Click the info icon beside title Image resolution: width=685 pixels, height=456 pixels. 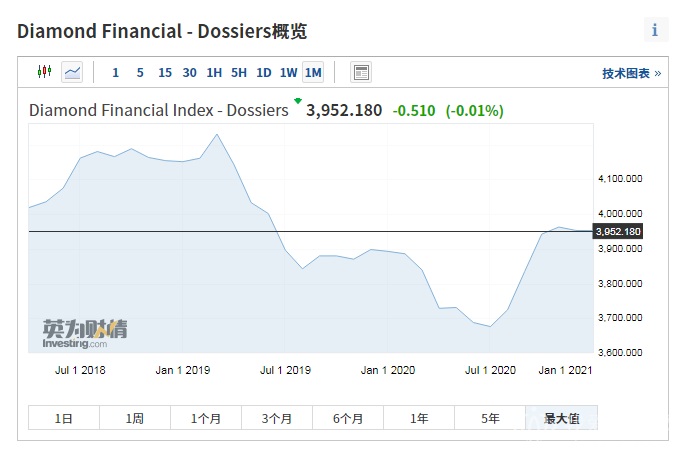[x=655, y=30]
